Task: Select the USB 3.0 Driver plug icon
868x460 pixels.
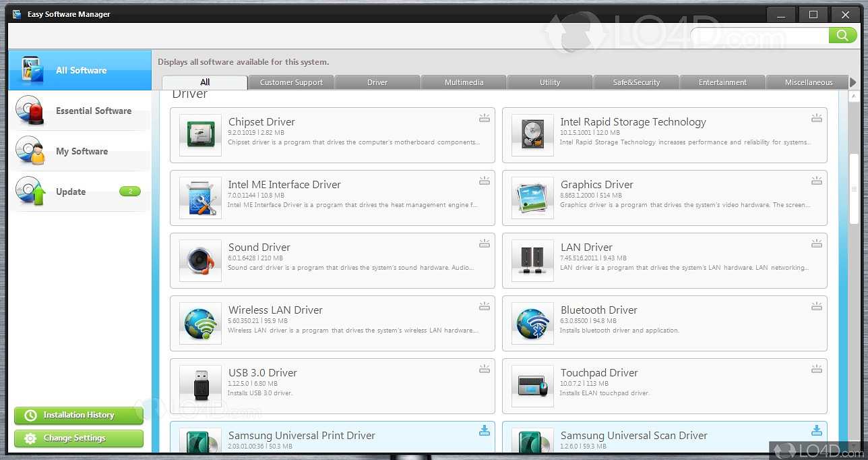Action: pyautogui.click(x=200, y=386)
